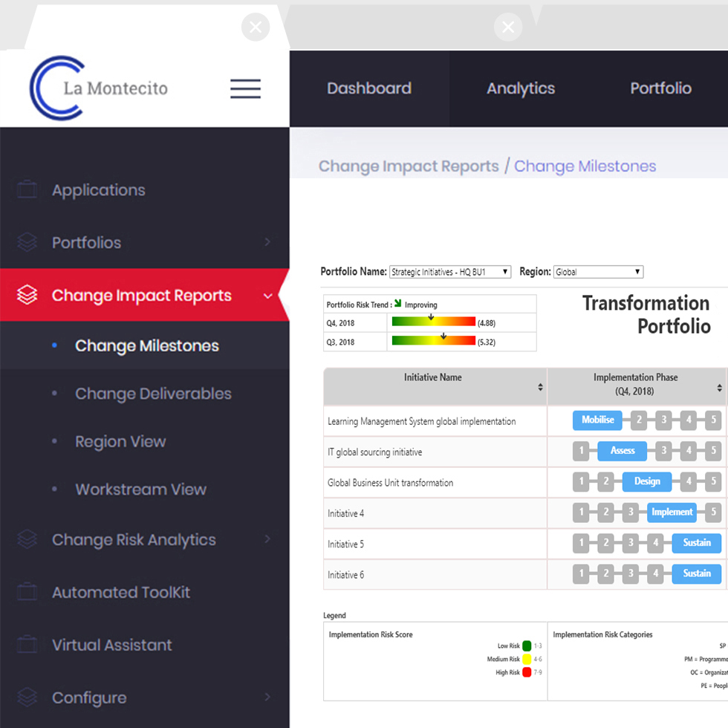Click the Portfolios stack icon
Viewport: 728px width, 728px height.
coord(27,243)
